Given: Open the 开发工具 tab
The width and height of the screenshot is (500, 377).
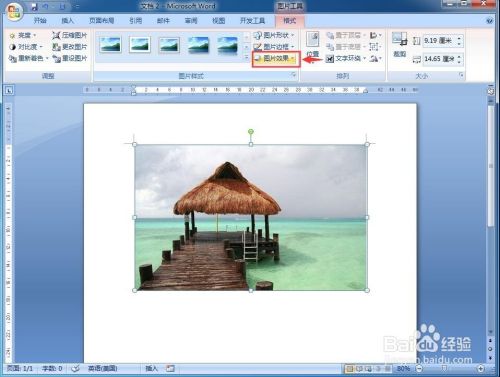Looking at the screenshot, I should (252, 21).
